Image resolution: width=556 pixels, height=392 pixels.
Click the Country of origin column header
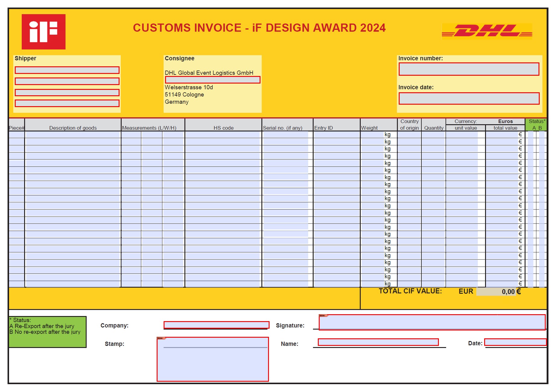click(x=410, y=125)
